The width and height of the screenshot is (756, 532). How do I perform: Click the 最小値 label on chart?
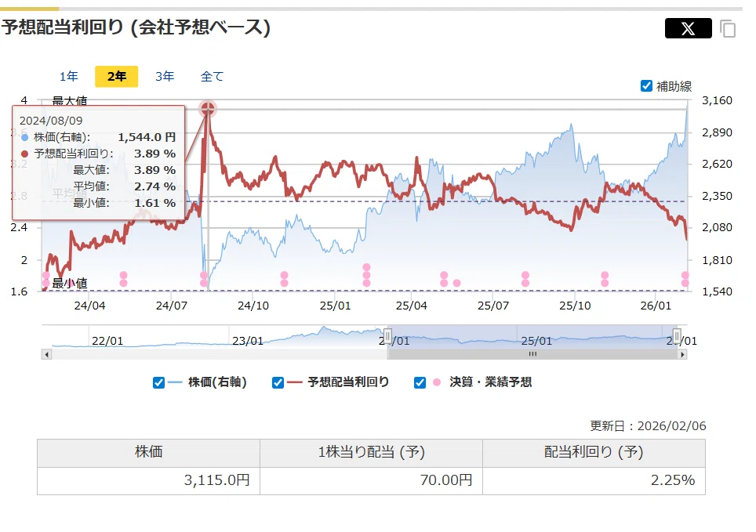pos(70,284)
